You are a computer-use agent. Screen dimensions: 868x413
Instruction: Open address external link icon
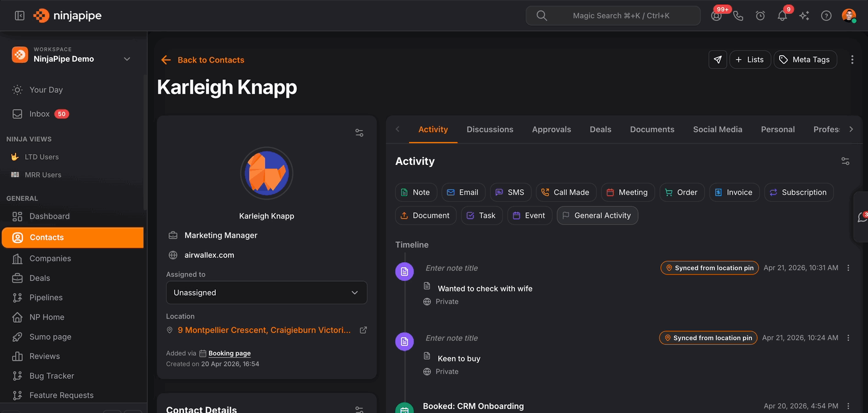tap(363, 330)
